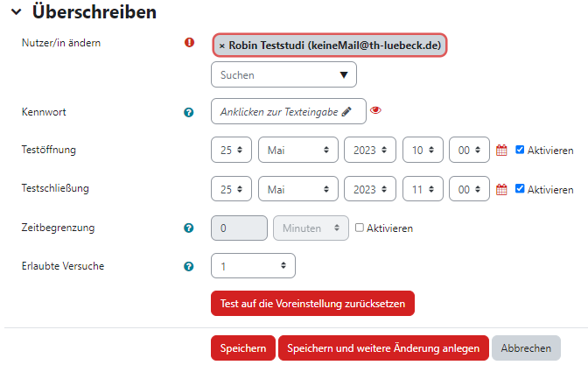
Task: Click the Speichern button
Action: point(243,348)
